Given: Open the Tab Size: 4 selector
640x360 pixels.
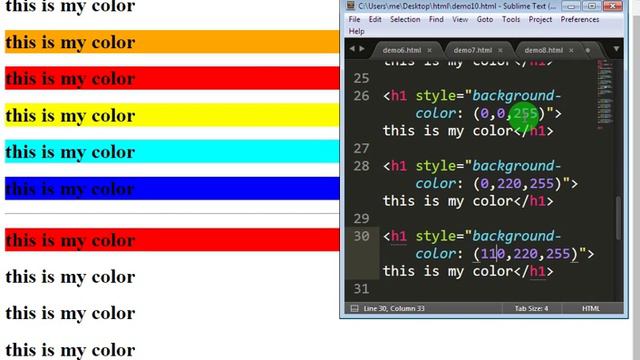Looking at the screenshot, I should [531, 308].
